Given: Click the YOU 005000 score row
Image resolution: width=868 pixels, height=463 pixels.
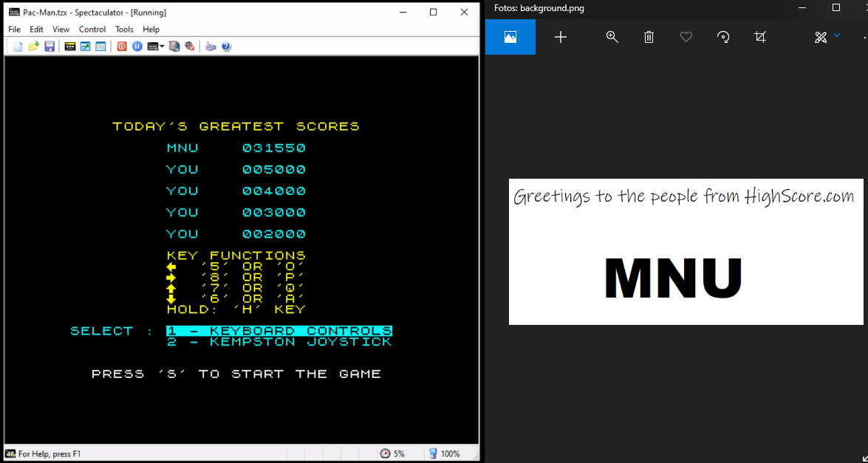Looking at the screenshot, I should 236,169.
